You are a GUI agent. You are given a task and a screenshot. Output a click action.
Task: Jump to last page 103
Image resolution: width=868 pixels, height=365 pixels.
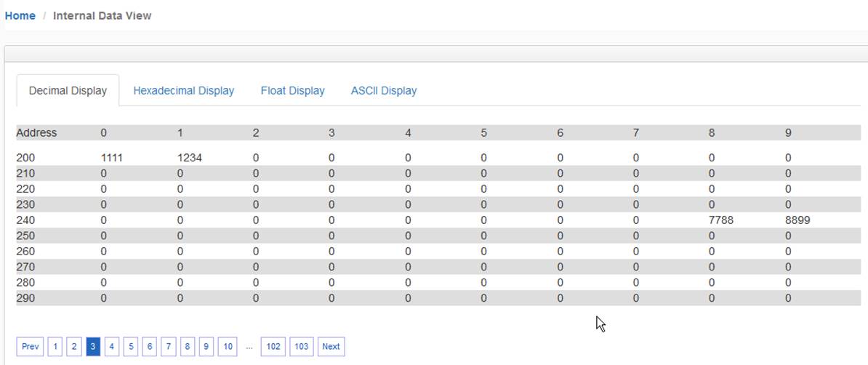tap(301, 347)
